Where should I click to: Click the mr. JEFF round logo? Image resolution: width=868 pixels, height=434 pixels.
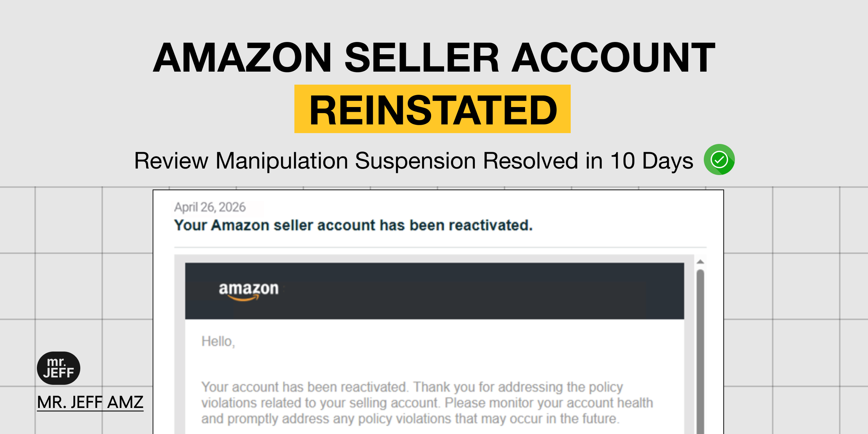59,368
